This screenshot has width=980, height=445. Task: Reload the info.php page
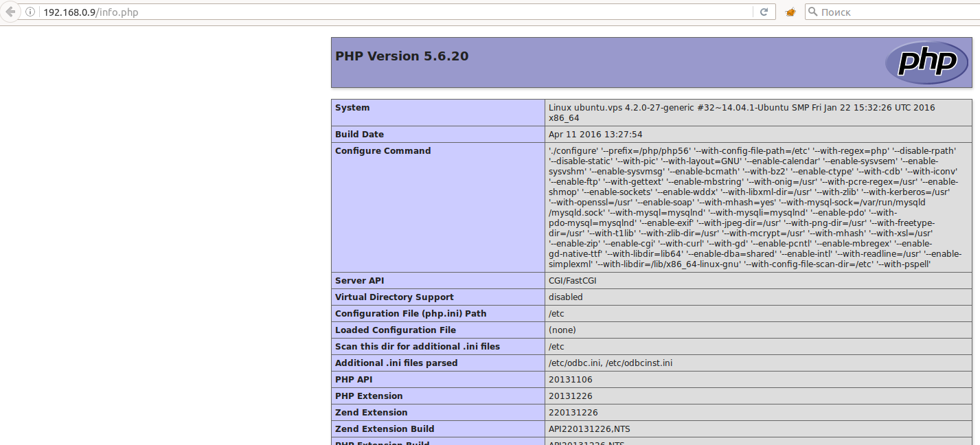pos(764,12)
